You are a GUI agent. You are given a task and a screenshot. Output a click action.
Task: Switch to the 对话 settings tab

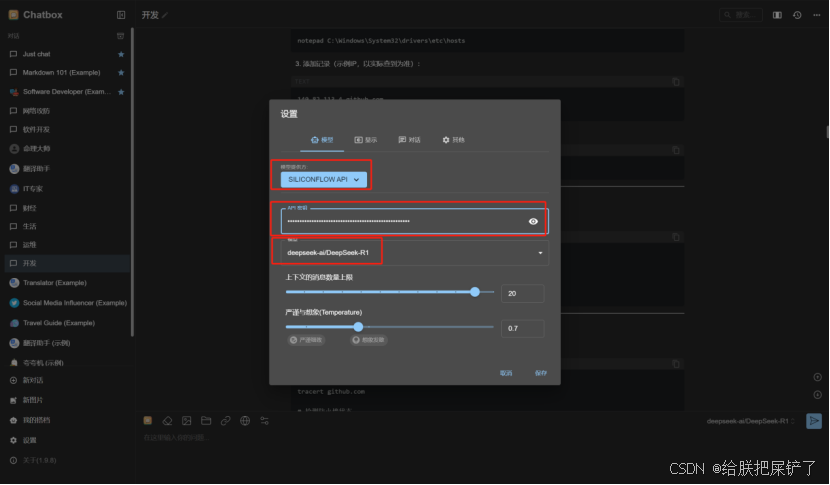(409, 140)
